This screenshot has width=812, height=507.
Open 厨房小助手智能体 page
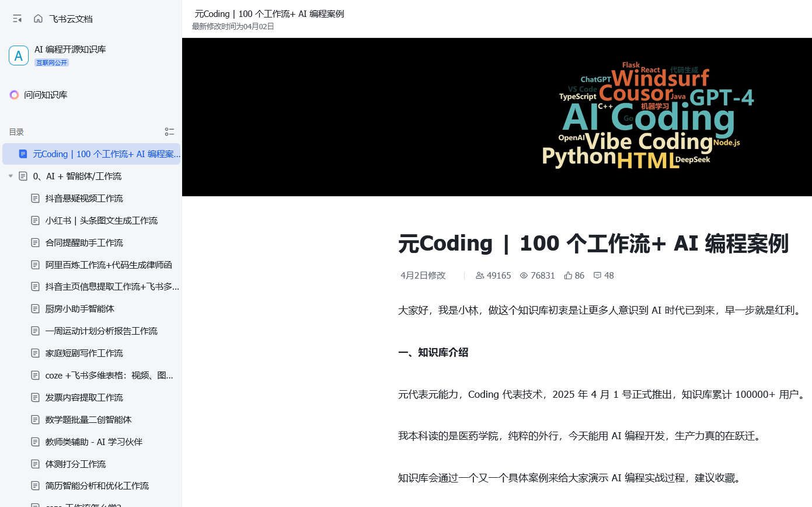pos(80,309)
